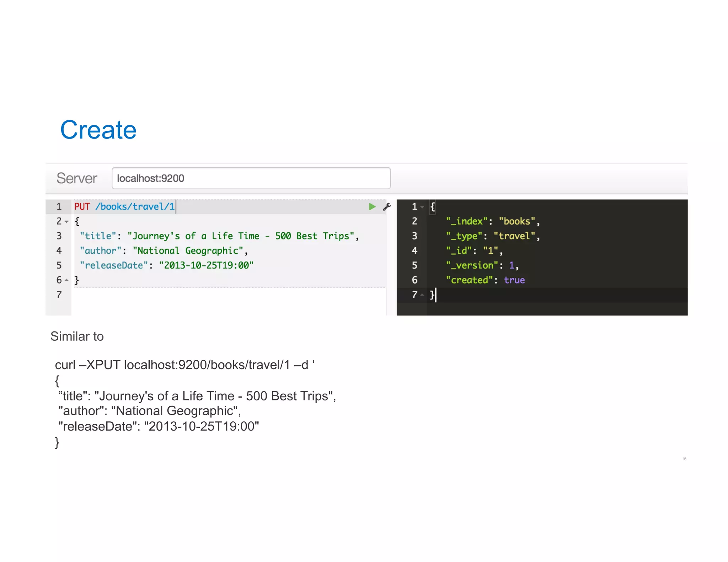Collapse response JSON at line 1 fold arrow
The height and width of the screenshot is (562, 728).
click(x=422, y=207)
